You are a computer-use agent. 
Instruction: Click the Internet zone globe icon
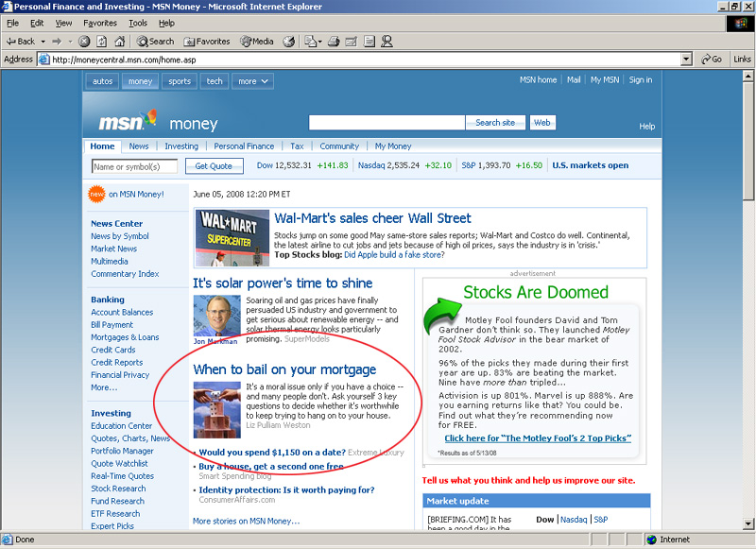652,540
